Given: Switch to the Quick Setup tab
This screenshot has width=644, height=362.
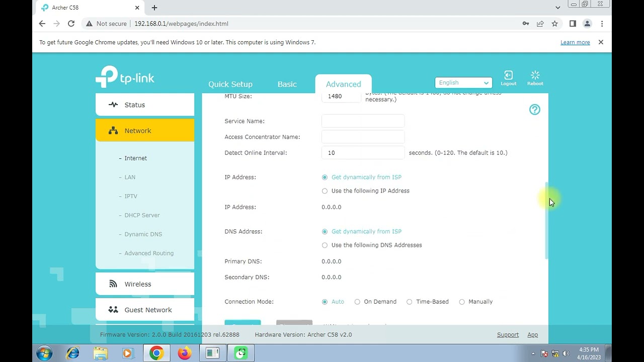Looking at the screenshot, I should click(x=230, y=84).
